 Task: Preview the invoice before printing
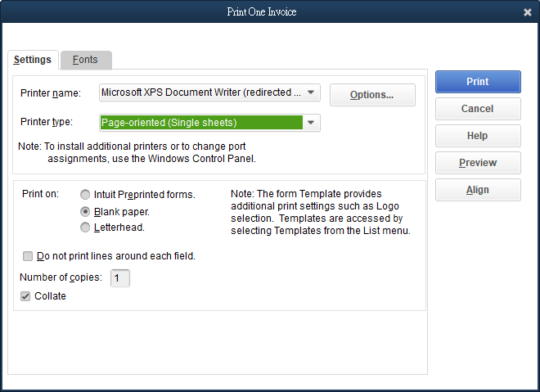pyautogui.click(x=478, y=163)
